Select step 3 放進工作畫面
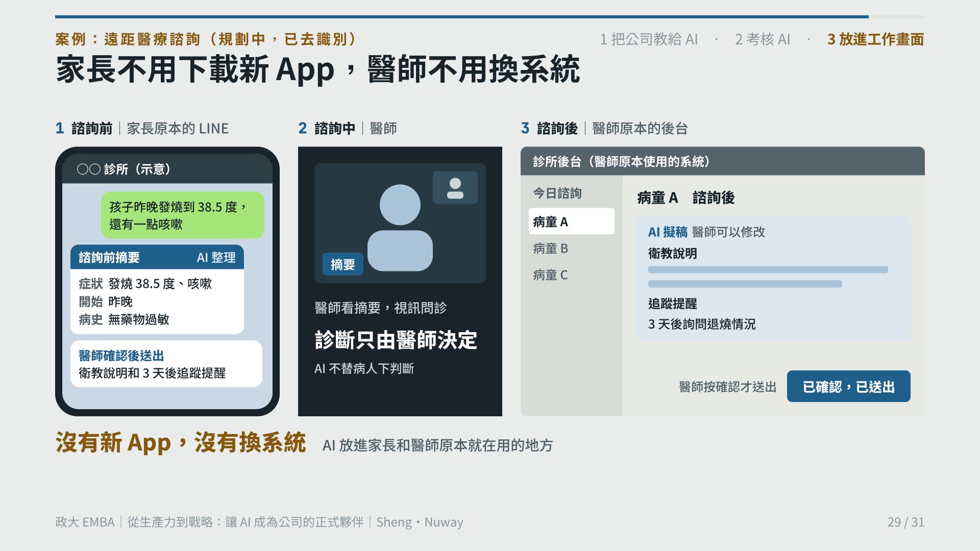This screenshot has width=980, height=551. point(875,39)
